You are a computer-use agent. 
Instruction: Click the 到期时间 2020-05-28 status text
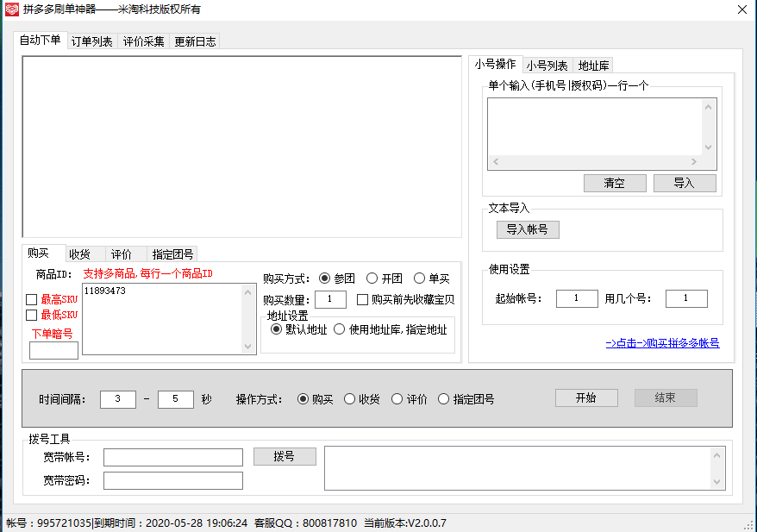tap(171, 523)
